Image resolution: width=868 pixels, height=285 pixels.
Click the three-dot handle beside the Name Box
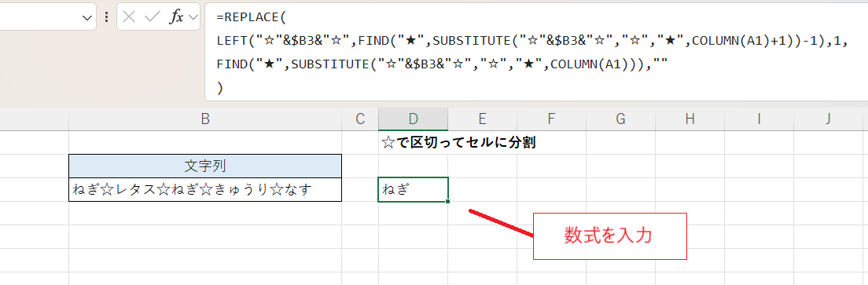pos(106,17)
